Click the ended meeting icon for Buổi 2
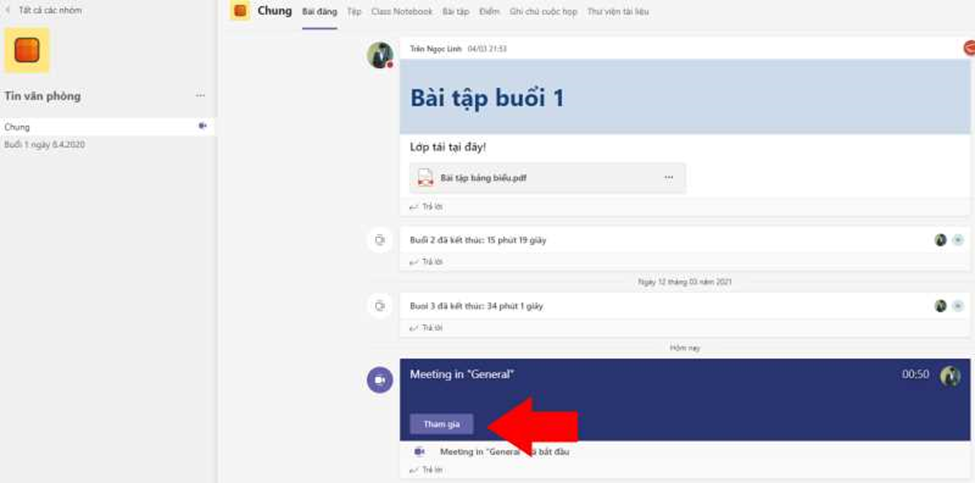Screen dimensions: 975x483 click(x=380, y=239)
